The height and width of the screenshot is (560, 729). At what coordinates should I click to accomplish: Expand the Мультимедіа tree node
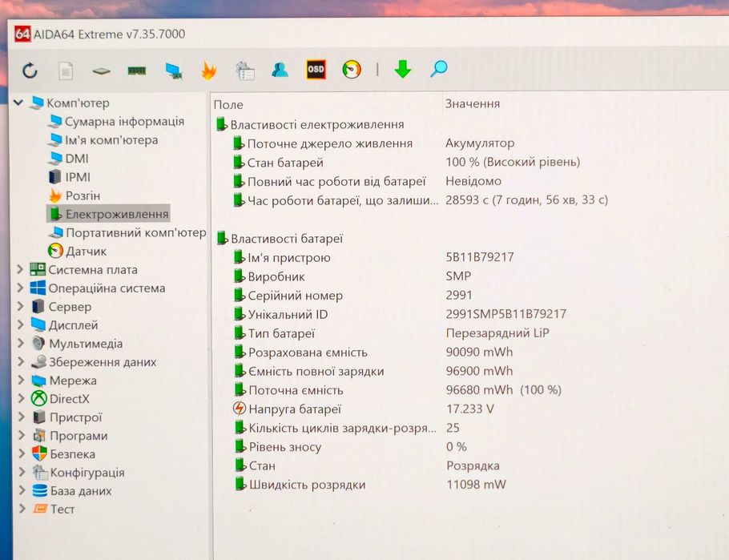point(21,343)
